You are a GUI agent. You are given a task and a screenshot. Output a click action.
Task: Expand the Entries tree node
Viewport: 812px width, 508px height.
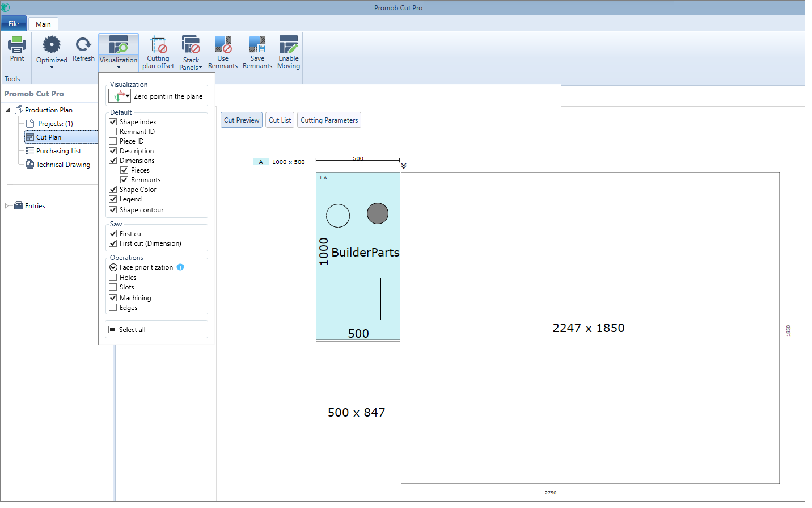click(7, 206)
